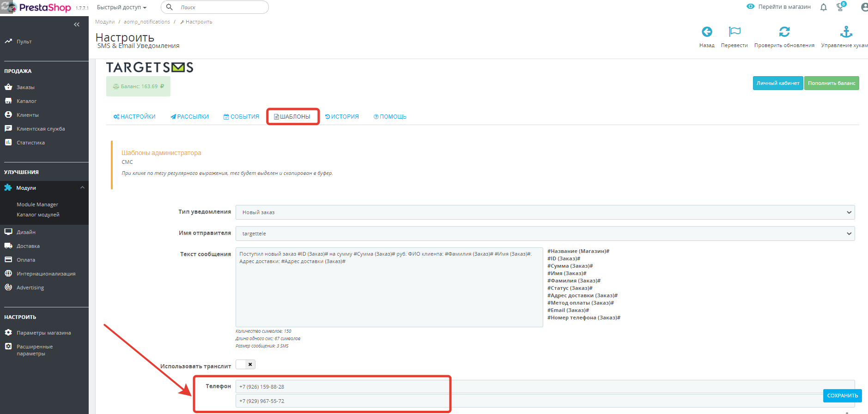The height and width of the screenshot is (414, 868).
Task: Toggle the Использовать транслит switch
Action: (245, 365)
